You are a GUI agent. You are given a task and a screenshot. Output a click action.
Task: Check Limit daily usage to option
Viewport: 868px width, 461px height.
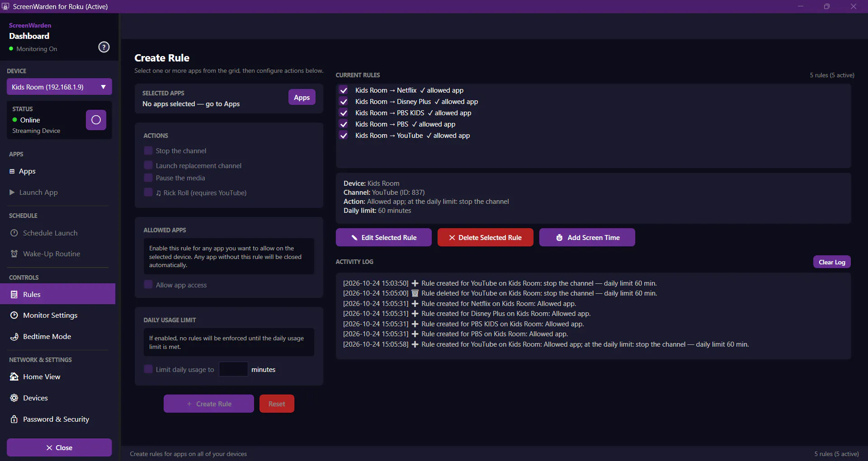point(148,369)
